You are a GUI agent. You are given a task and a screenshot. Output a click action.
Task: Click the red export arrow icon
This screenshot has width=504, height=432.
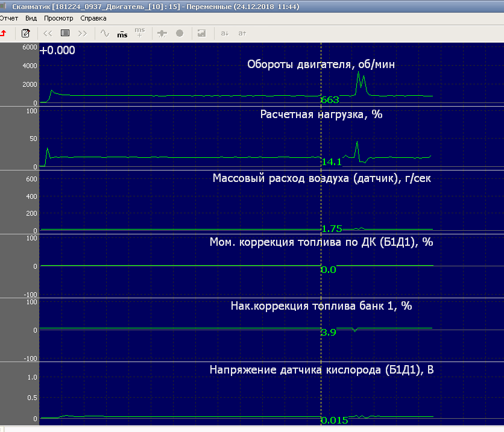pos(4,33)
